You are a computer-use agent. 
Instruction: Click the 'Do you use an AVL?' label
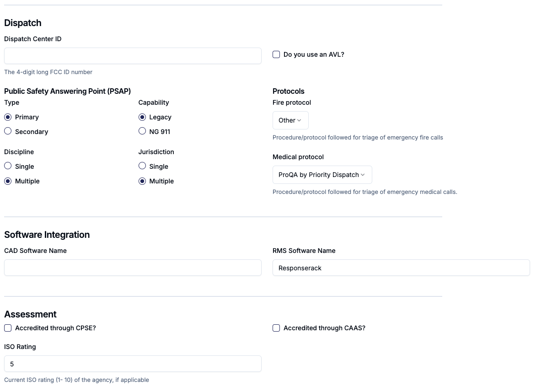pyautogui.click(x=314, y=54)
